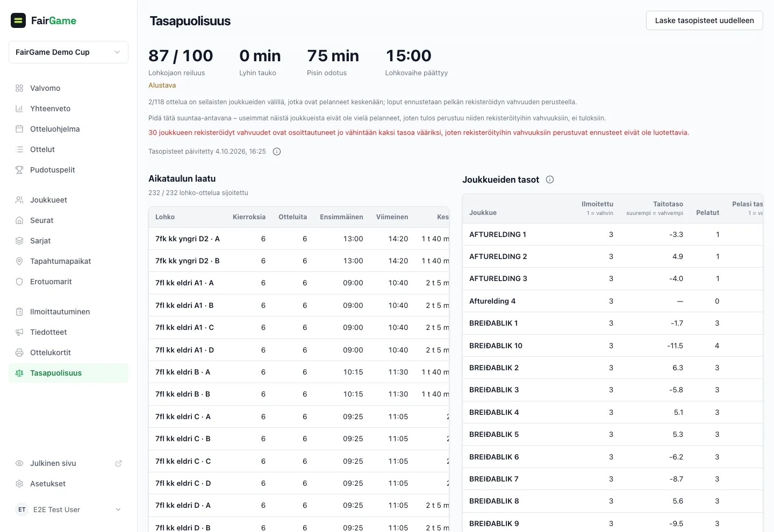The image size is (774, 532).
Task: Click the AFTURELDING 2 team name
Action: click(498, 256)
